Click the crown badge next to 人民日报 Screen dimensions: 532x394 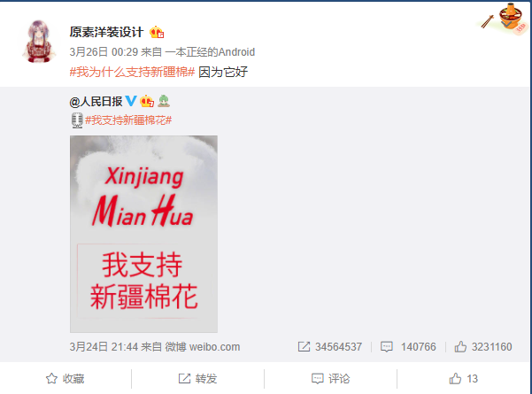(147, 101)
